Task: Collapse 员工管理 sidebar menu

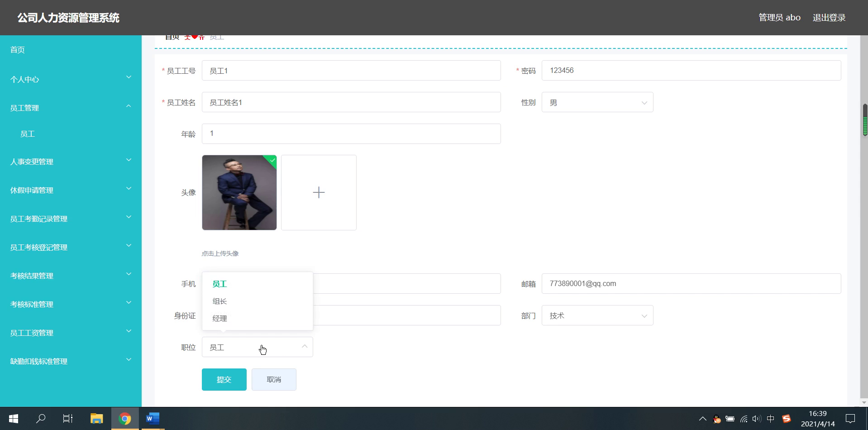Action: point(71,108)
